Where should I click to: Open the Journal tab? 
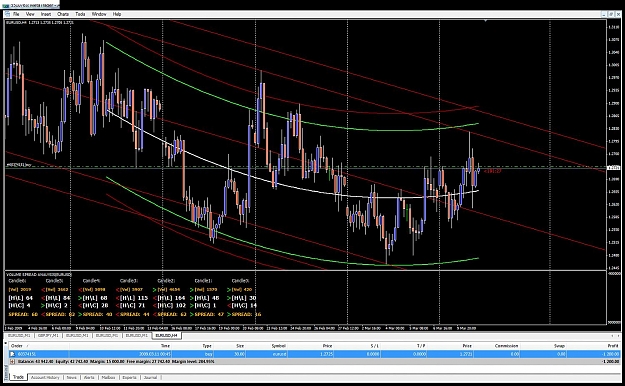(x=150, y=377)
